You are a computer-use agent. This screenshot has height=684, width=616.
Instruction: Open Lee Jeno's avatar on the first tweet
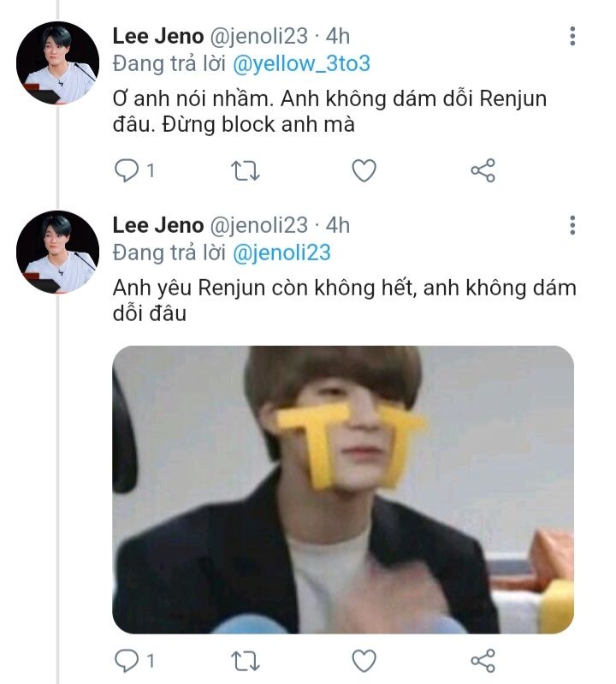click(x=58, y=62)
